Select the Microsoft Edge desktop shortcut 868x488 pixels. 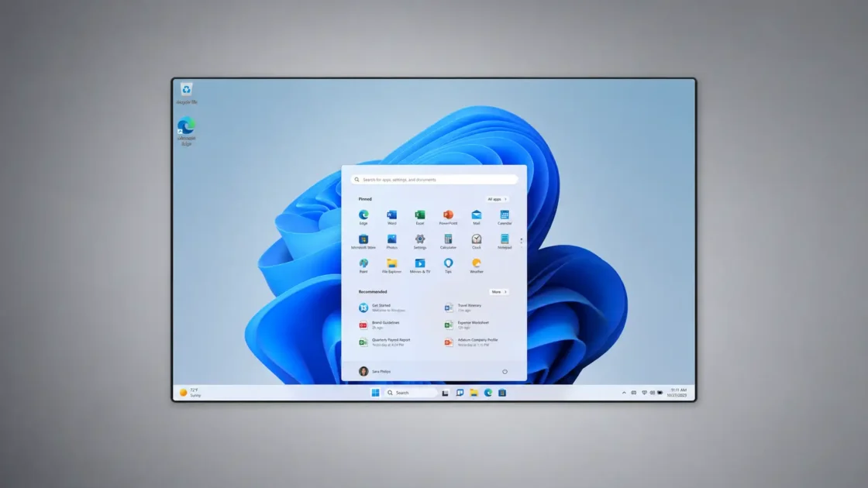(186, 132)
